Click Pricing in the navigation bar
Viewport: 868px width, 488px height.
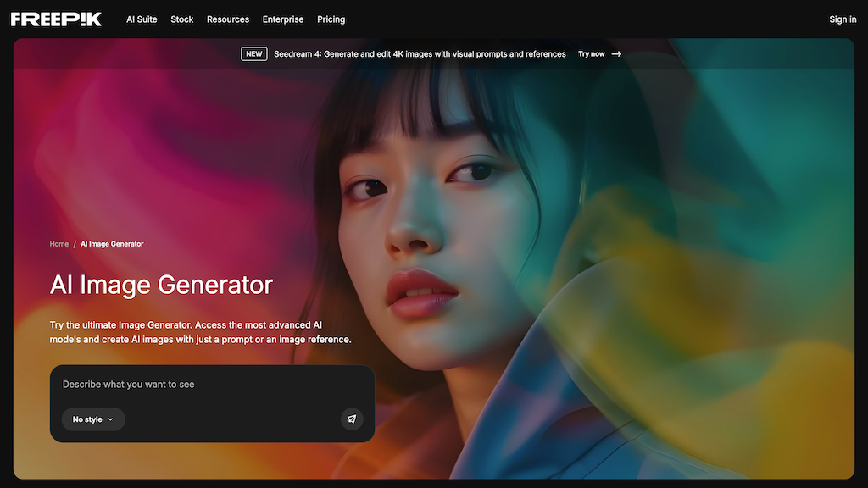331,19
